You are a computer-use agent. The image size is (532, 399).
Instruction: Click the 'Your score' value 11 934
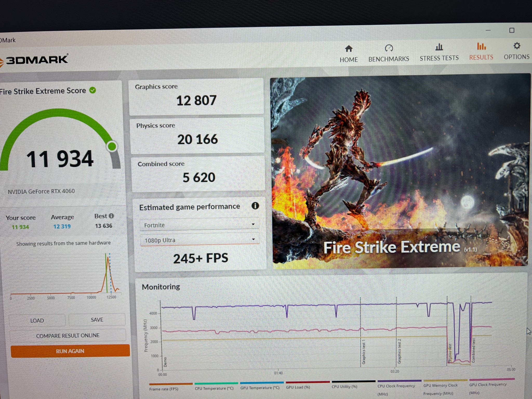(20, 227)
